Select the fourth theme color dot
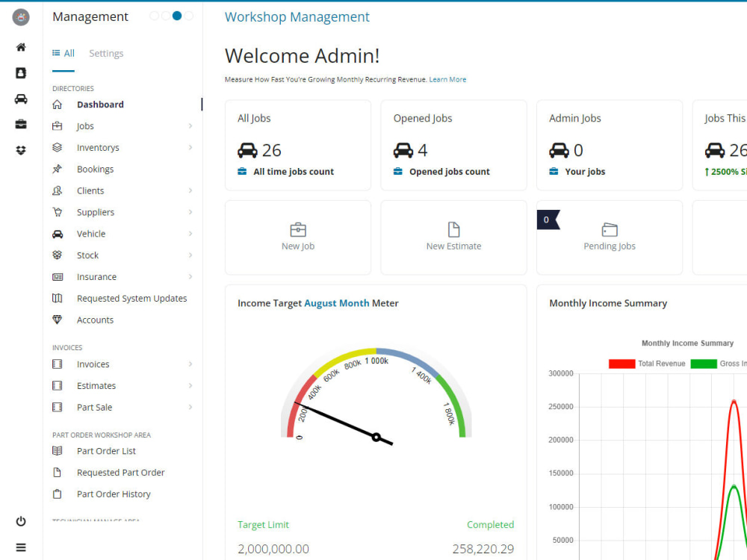This screenshot has height=560, width=747. coord(189,16)
